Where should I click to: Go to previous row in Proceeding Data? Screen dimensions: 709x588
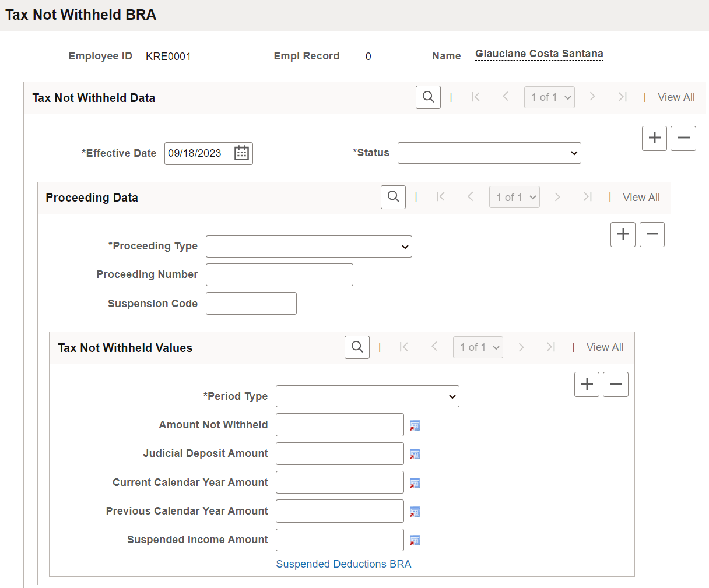click(471, 197)
